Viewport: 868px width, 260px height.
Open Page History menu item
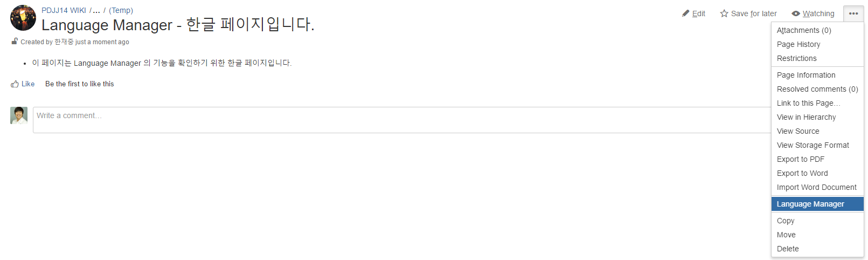(798, 44)
